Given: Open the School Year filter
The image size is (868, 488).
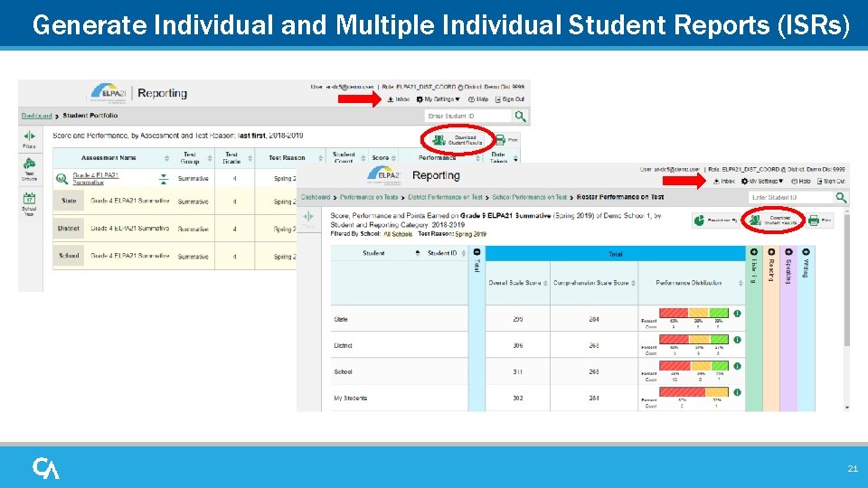Looking at the screenshot, I should pyautogui.click(x=29, y=203).
